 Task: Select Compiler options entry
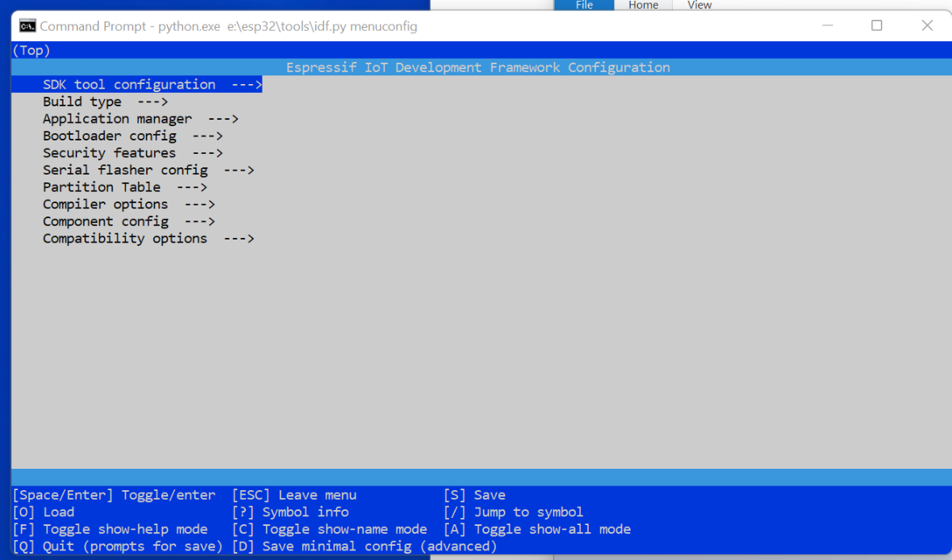pyautogui.click(x=106, y=205)
